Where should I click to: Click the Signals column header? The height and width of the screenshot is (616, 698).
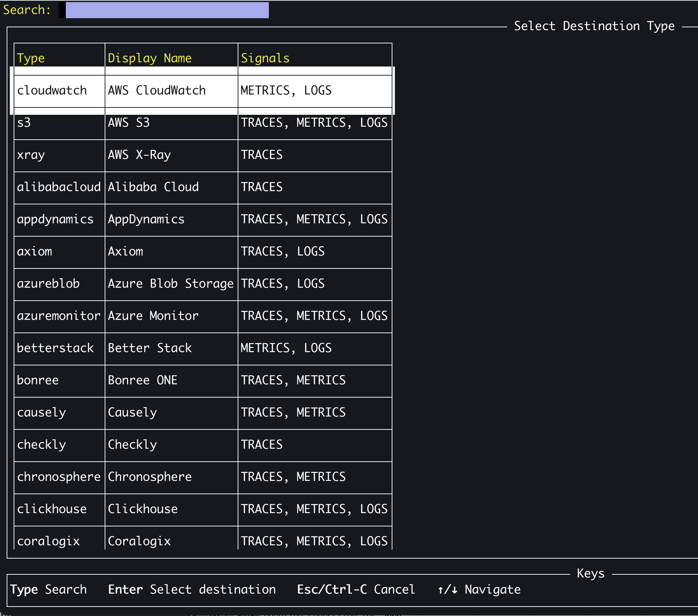tap(265, 58)
